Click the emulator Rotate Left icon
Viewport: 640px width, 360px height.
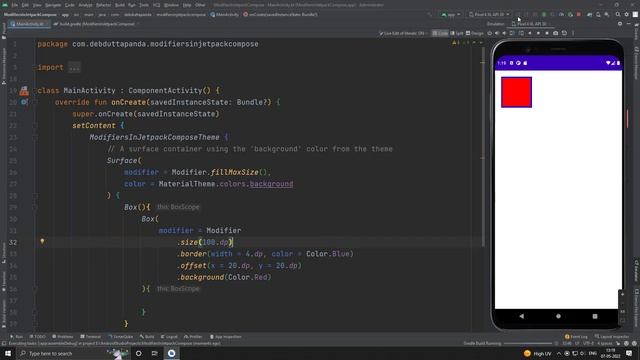tap(512, 33)
